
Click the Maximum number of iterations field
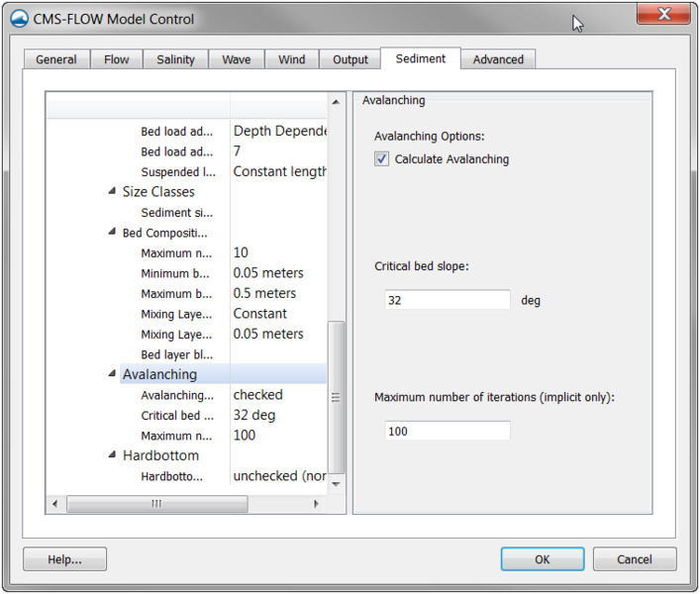coord(448,431)
